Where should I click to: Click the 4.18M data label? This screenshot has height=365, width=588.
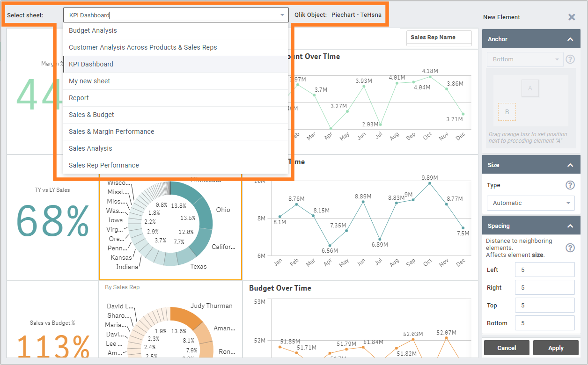click(x=430, y=71)
